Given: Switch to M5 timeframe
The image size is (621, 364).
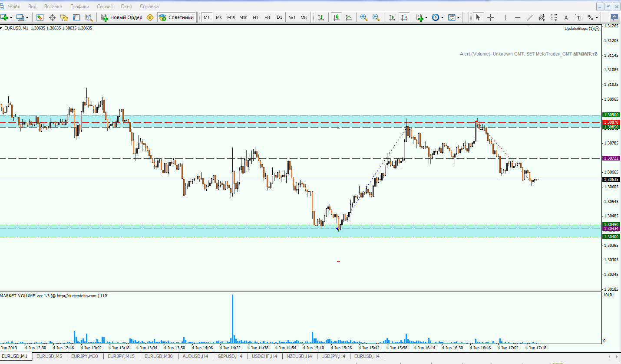Looking at the screenshot, I should (219, 17).
